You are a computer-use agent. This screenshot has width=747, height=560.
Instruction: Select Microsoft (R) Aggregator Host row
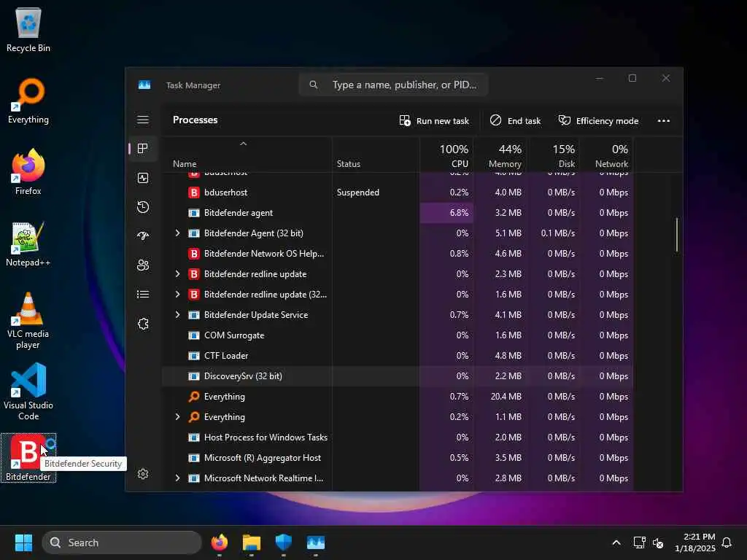(398, 458)
